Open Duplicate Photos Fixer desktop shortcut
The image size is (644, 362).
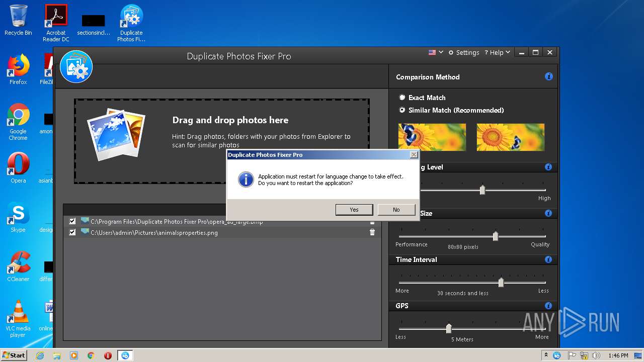click(131, 23)
